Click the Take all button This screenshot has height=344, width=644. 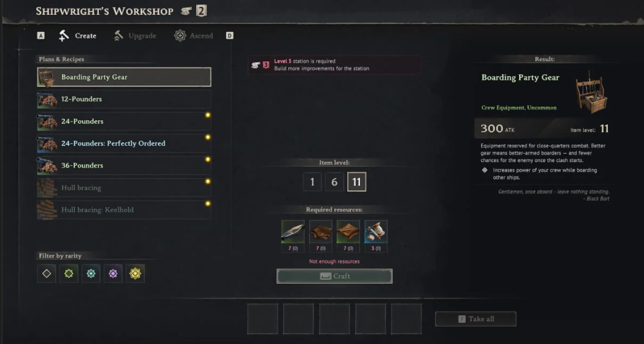pyautogui.click(x=476, y=319)
